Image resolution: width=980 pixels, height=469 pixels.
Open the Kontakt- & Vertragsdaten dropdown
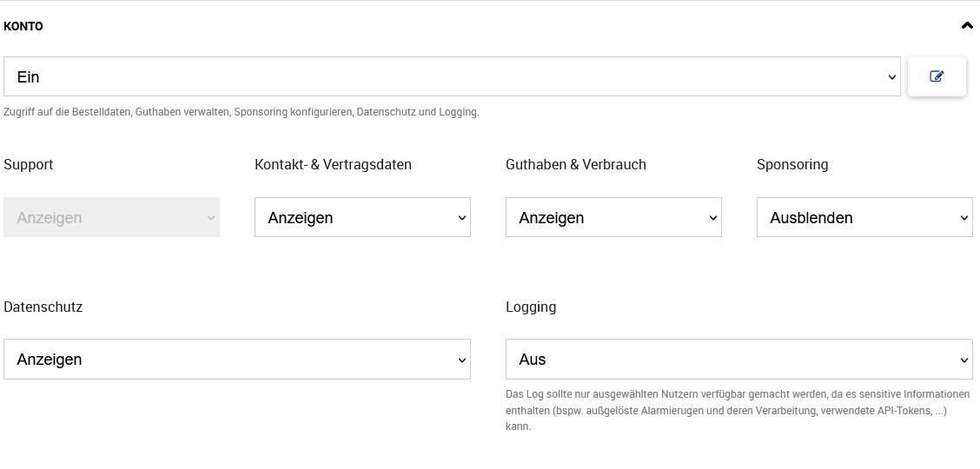[362, 217]
